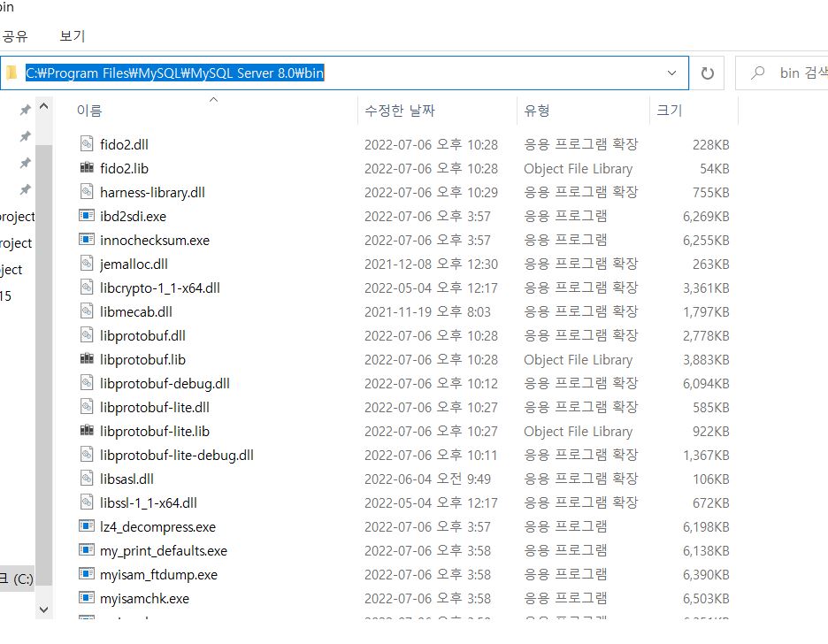The width and height of the screenshot is (828, 644).
Task: Click the libsasl.dll file icon
Action: [87, 479]
